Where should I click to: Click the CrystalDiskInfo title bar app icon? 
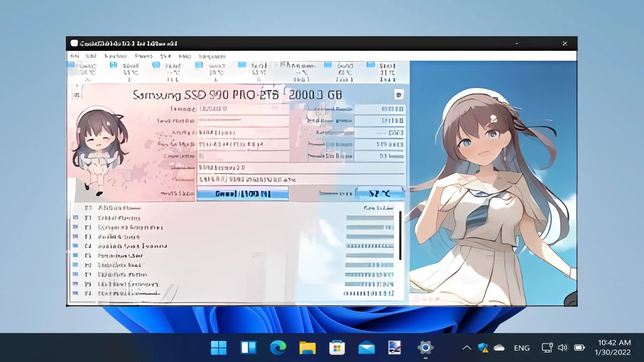[74, 43]
